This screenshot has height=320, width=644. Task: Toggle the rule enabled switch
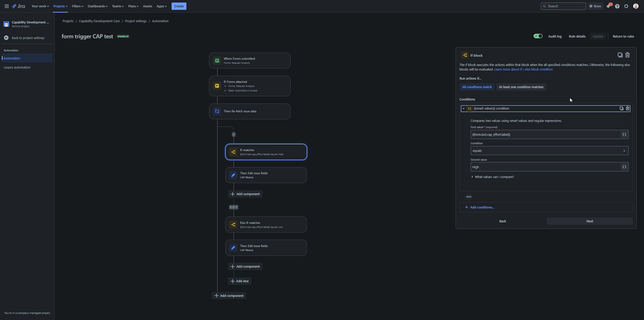(538, 36)
